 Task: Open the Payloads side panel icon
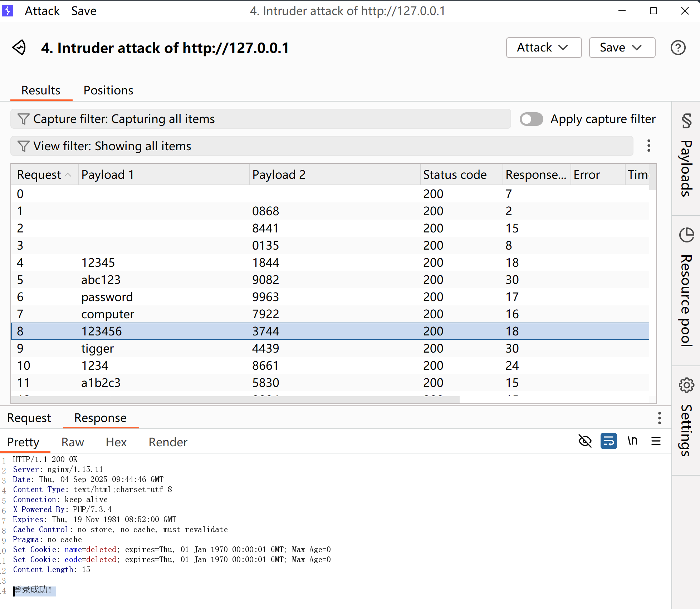click(x=686, y=121)
